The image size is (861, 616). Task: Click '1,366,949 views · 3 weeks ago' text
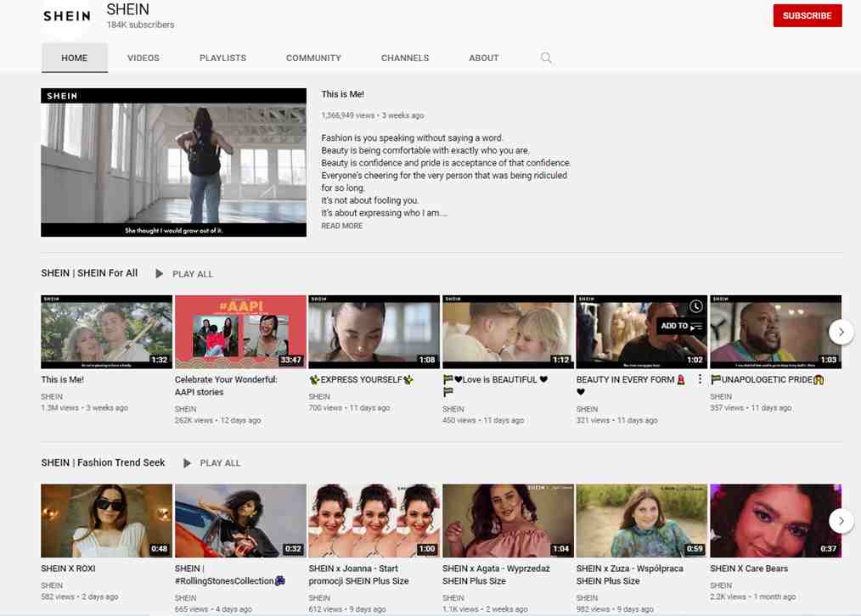[372, 115]
